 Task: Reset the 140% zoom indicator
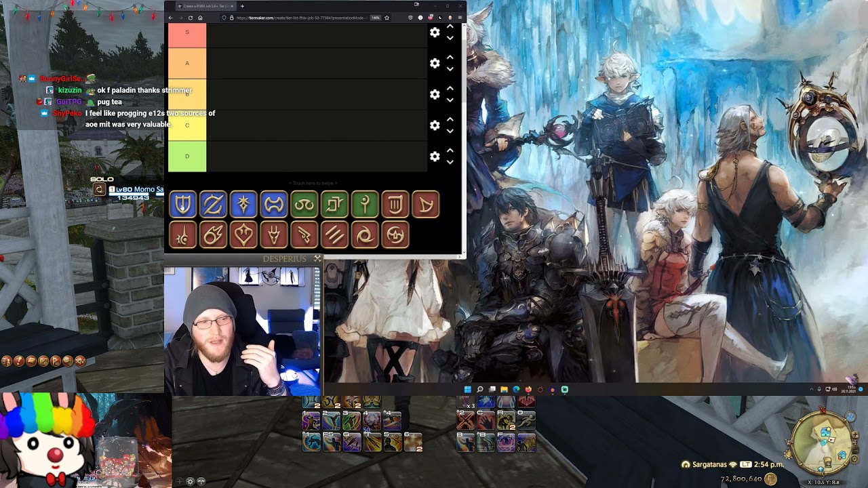point(376,18)
